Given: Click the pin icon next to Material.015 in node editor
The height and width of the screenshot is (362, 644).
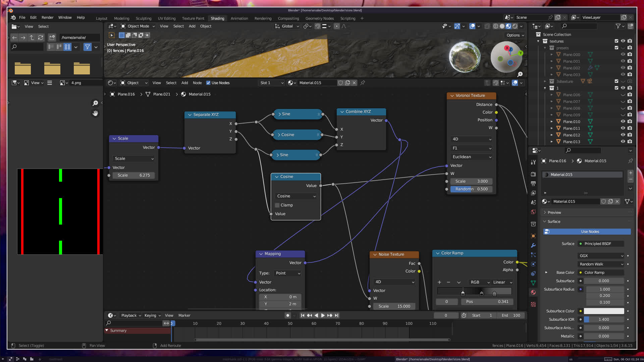Looking at the screenshot, I should click(x=363, y=83).
